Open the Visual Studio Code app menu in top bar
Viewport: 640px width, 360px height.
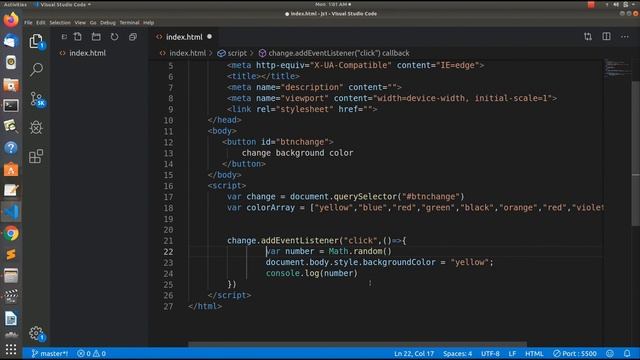tap(63, 4)
